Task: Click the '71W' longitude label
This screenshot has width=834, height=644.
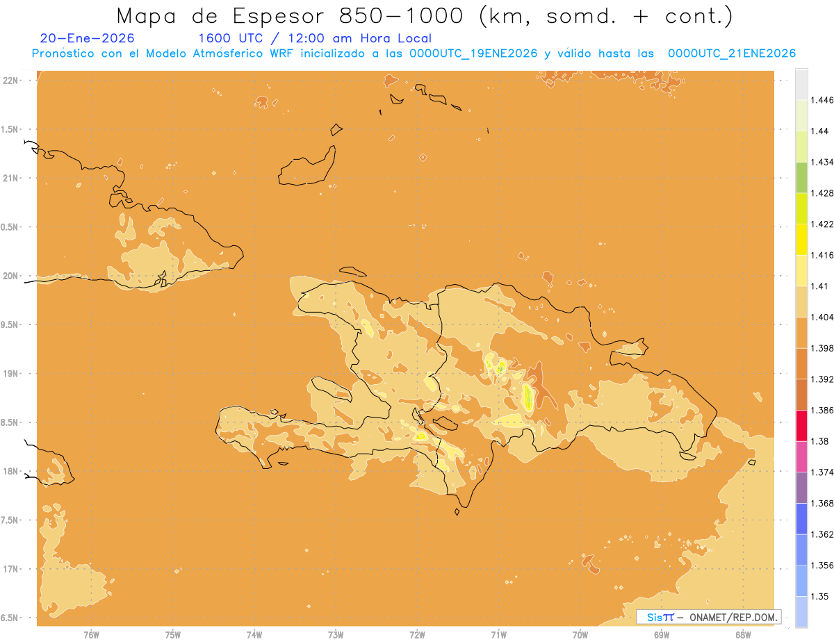Action: pyautogui.click(x=498, y=635)
